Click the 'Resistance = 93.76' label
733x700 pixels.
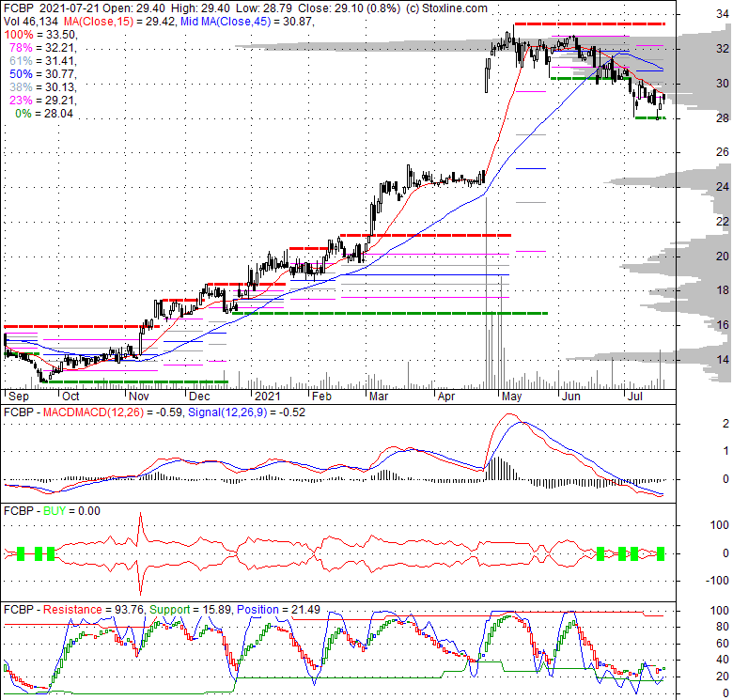click(93, 610)
